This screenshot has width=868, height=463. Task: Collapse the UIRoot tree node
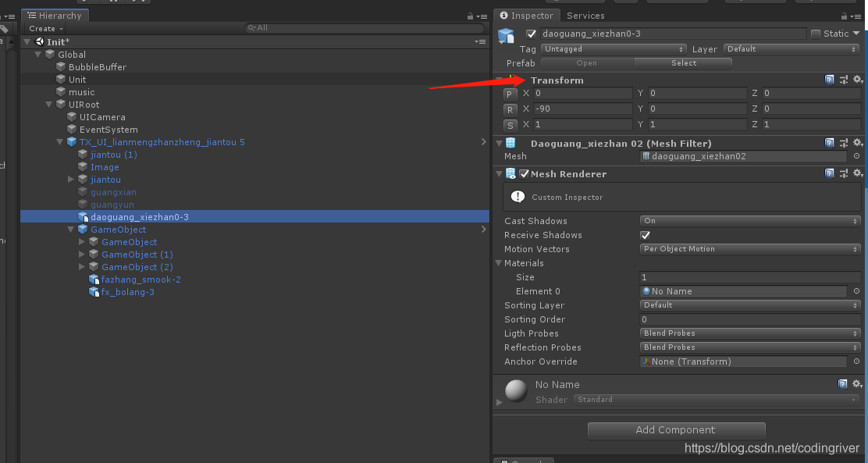pyautogui.click(x=48, y=105)
